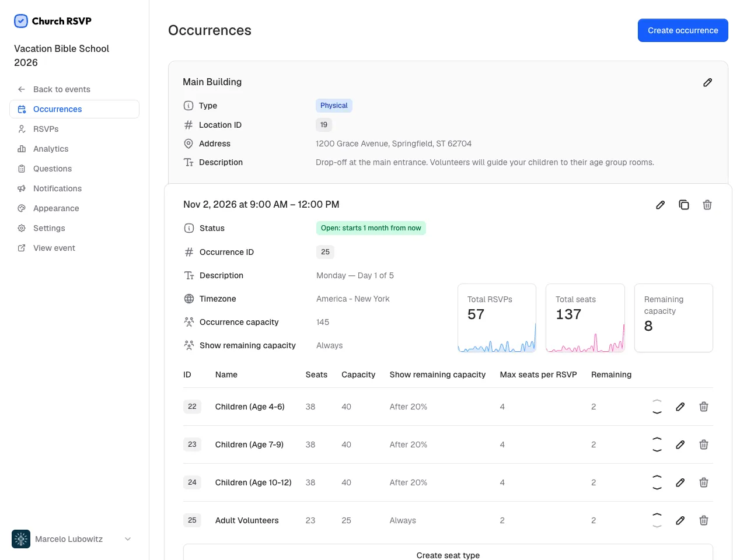
Task: Click Create seat type button
Action: (x=448, y=555)
